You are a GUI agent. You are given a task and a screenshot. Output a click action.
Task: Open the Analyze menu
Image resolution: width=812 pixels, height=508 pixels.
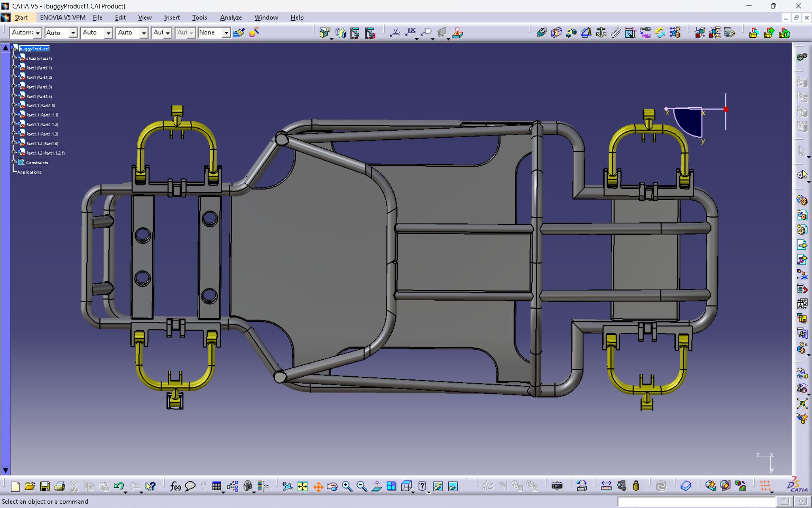tap(231, 17)
